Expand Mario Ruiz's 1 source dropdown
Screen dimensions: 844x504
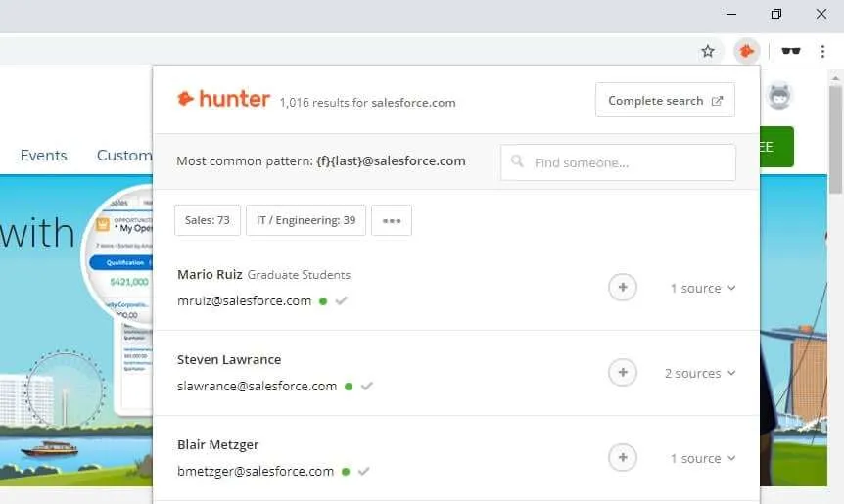pyautogui.click(x=702, y=289)
